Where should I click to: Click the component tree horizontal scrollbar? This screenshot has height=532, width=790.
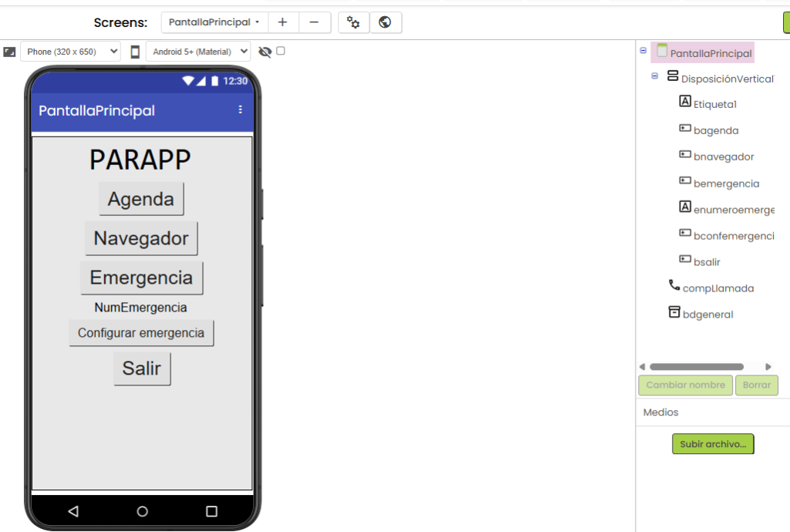click(x=697, y=367)
